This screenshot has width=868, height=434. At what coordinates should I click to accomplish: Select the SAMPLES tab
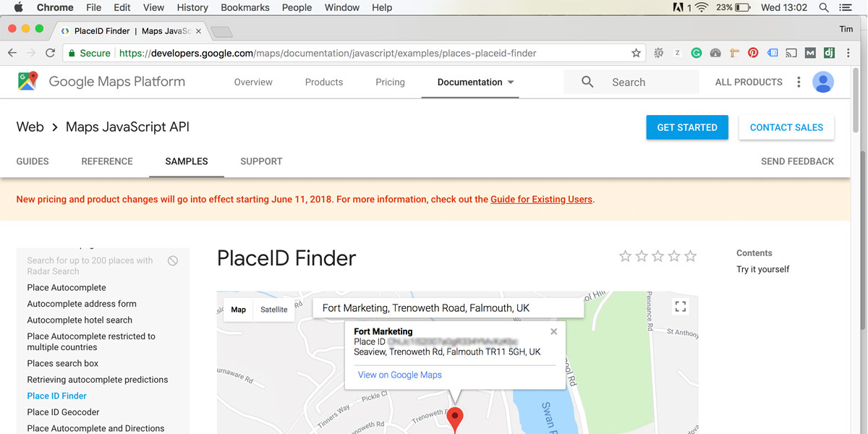[x=187, y=161]
